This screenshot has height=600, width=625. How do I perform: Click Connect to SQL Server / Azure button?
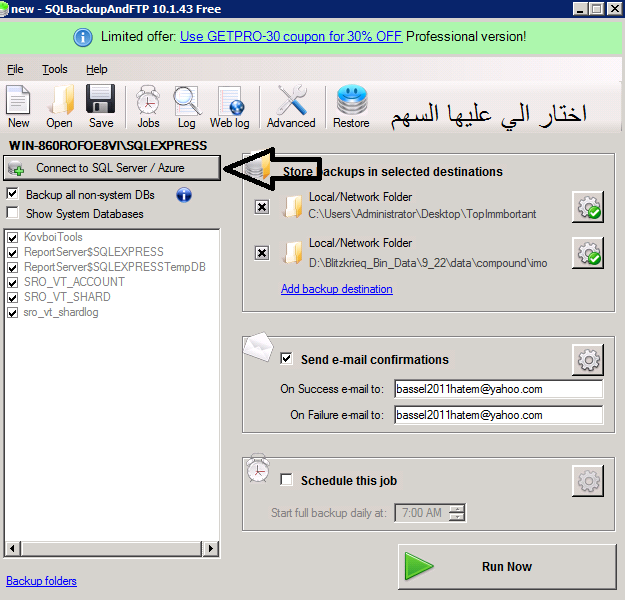click(112, 168)
